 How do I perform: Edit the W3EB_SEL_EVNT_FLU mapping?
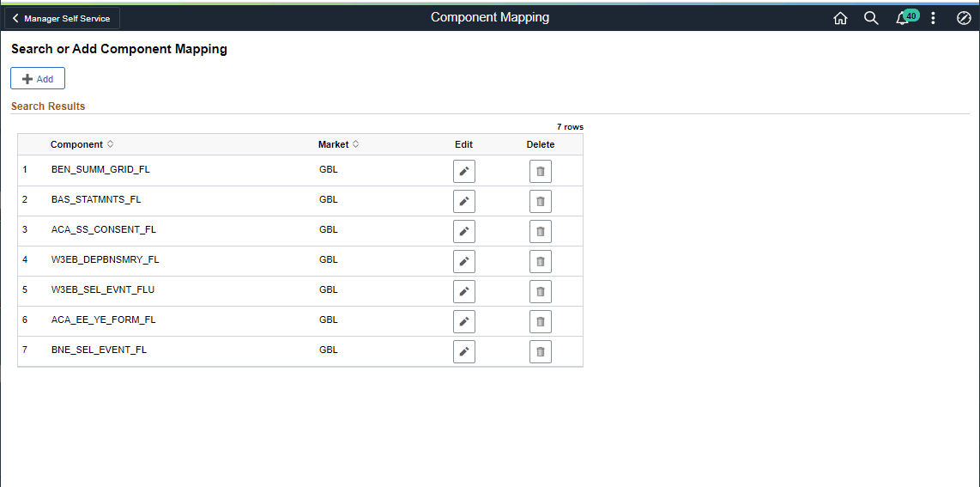click(464, 291)
